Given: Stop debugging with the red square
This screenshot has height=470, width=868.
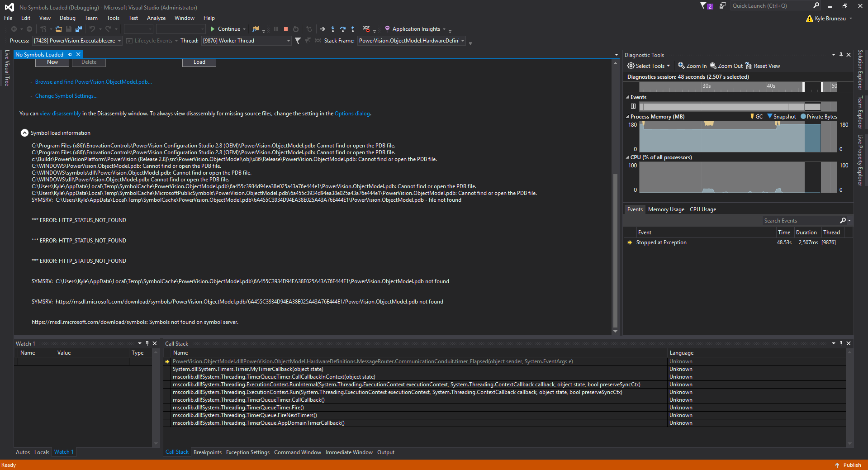Looking at the screenshot, I should click(286, 29).
